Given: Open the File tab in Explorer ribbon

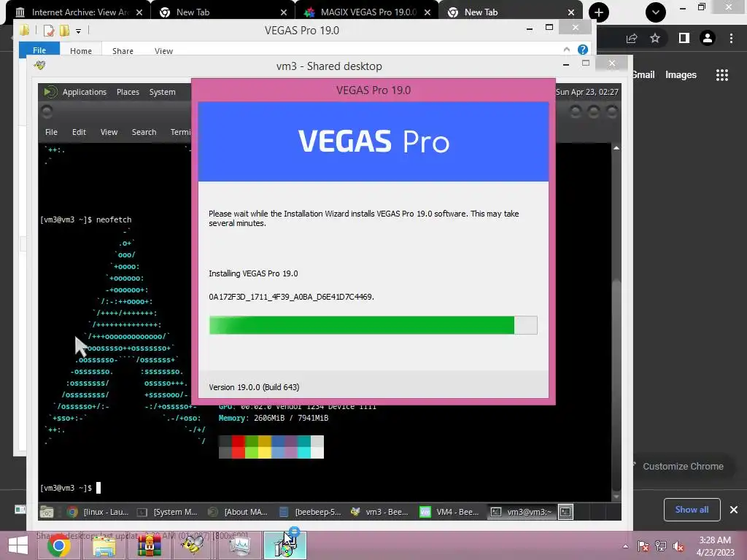Looking at the screenshot, I should point(39,50).
